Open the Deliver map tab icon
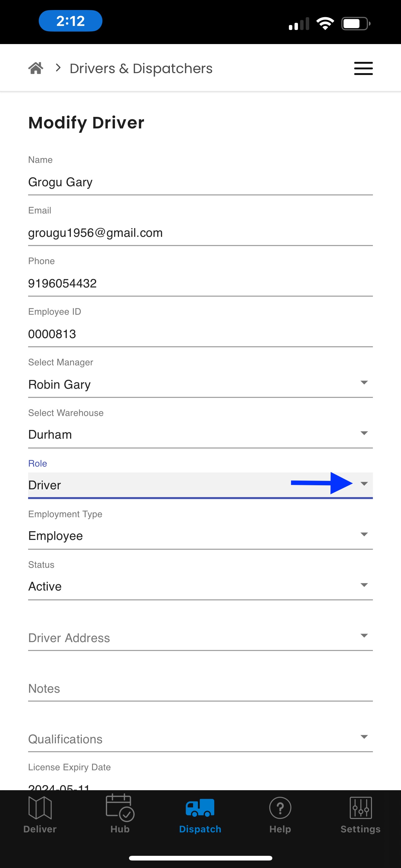 [40, 807]
